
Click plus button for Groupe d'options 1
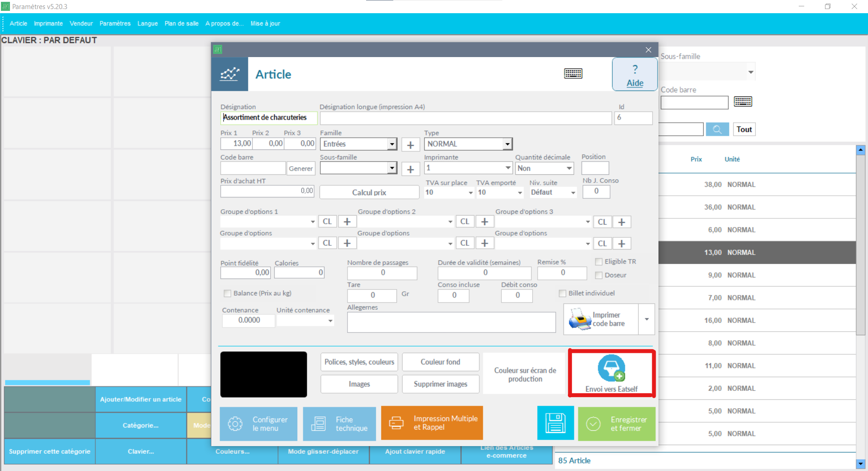click(x=347, y=221)
